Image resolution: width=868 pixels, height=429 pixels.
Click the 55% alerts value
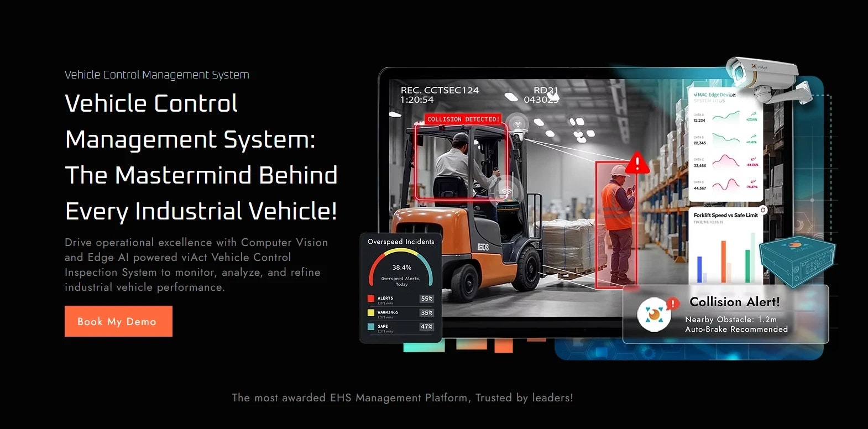(427, 299)
